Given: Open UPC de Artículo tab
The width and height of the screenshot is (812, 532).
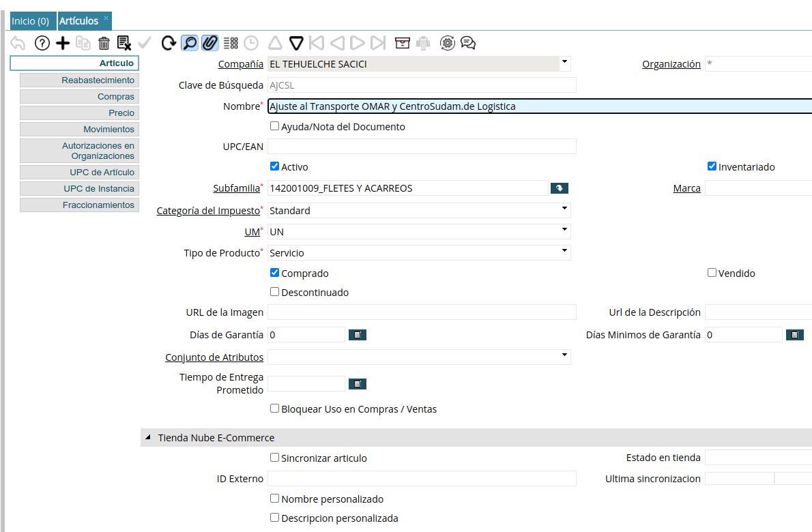Looking at the screenshot, I should (79, 173).
